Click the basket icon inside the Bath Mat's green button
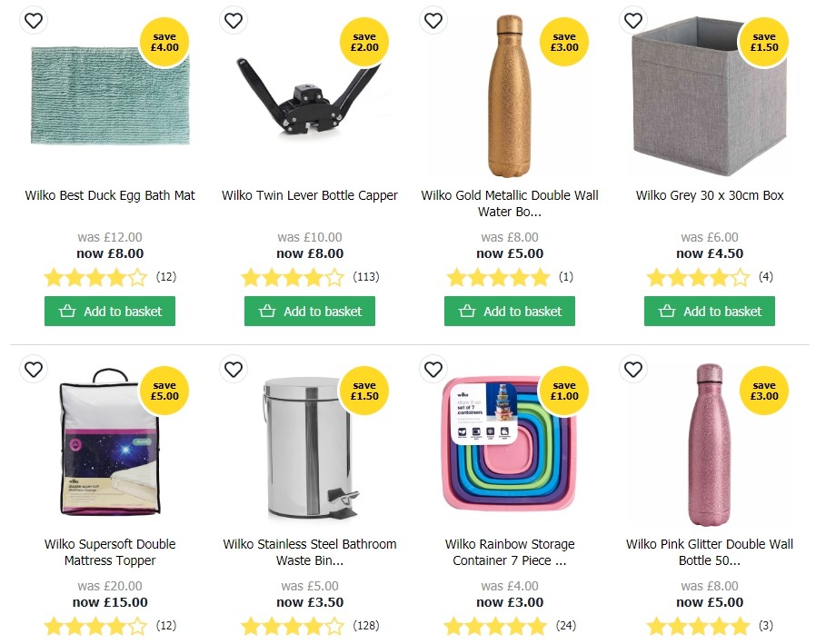The image size is (816, 644). pos(69,311)
